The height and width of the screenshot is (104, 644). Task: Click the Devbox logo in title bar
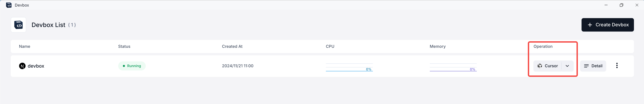pos(9,5)
